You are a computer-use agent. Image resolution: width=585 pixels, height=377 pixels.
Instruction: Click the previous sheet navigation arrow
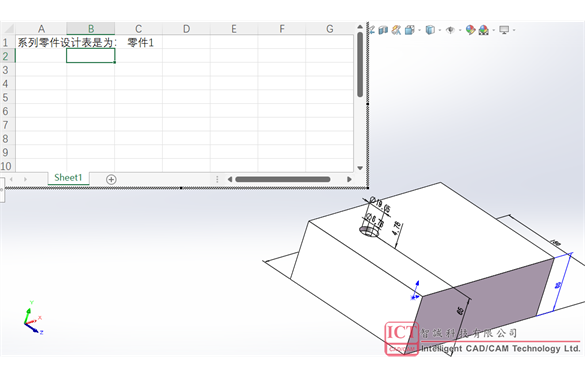coord(12,180)
